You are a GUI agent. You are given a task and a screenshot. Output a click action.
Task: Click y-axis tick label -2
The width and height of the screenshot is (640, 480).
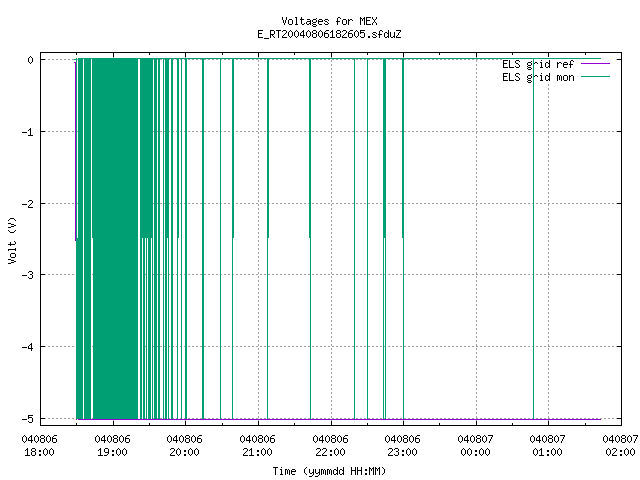27,204
